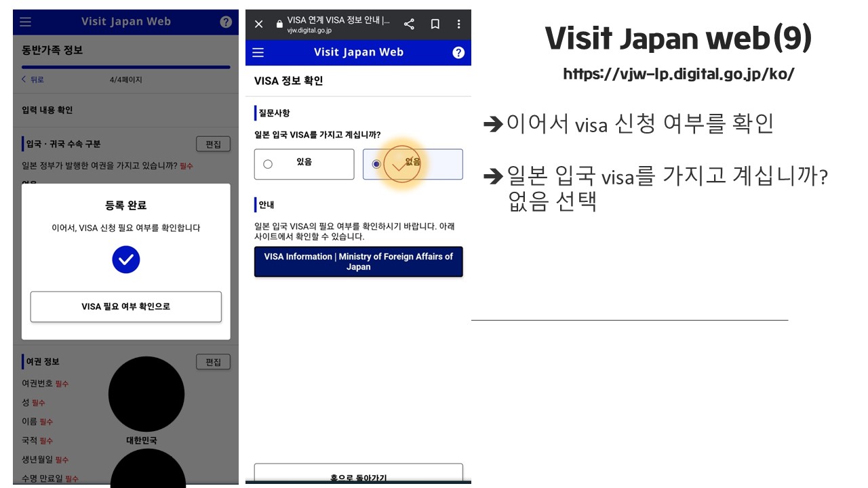Viewport: 868px width, 488px height.
Task: Click VISA 필요 여부 확인으로 button
Action: pyautogui.click(x=126, y=307)
